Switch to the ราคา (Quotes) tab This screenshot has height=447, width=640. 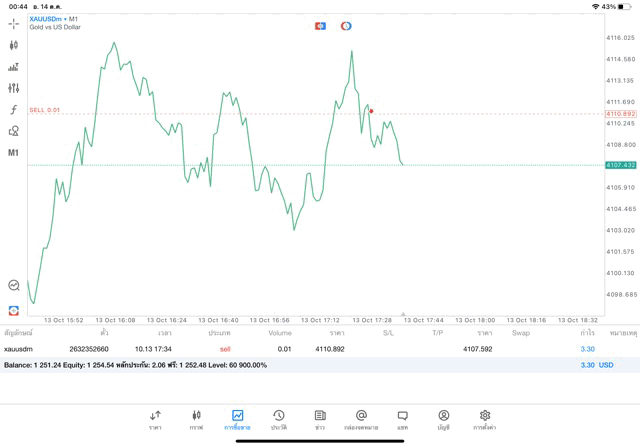155,419
